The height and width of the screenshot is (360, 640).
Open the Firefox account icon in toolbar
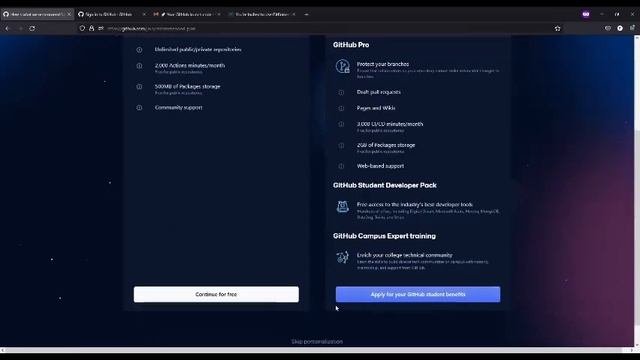click(620, 29)
